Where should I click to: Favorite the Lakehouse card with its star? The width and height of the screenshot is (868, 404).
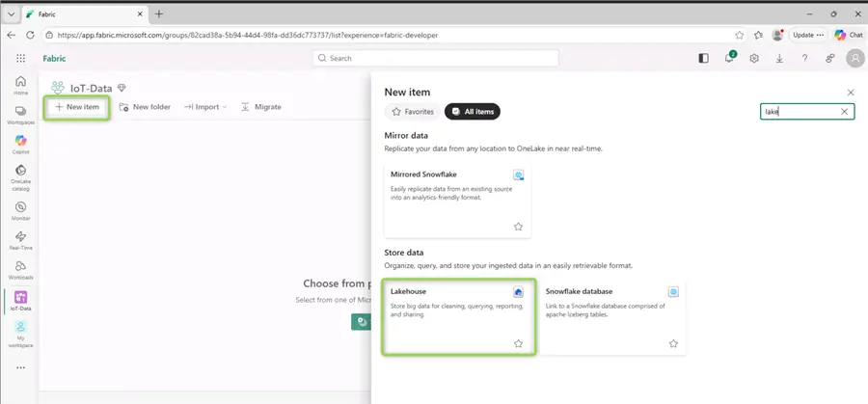coord(518,343)
